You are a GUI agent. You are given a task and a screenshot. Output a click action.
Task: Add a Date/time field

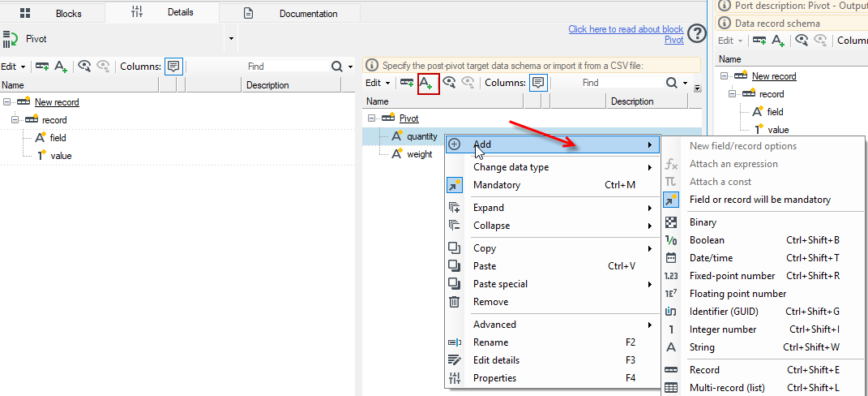pyautogui.click(x=764, y=258)
